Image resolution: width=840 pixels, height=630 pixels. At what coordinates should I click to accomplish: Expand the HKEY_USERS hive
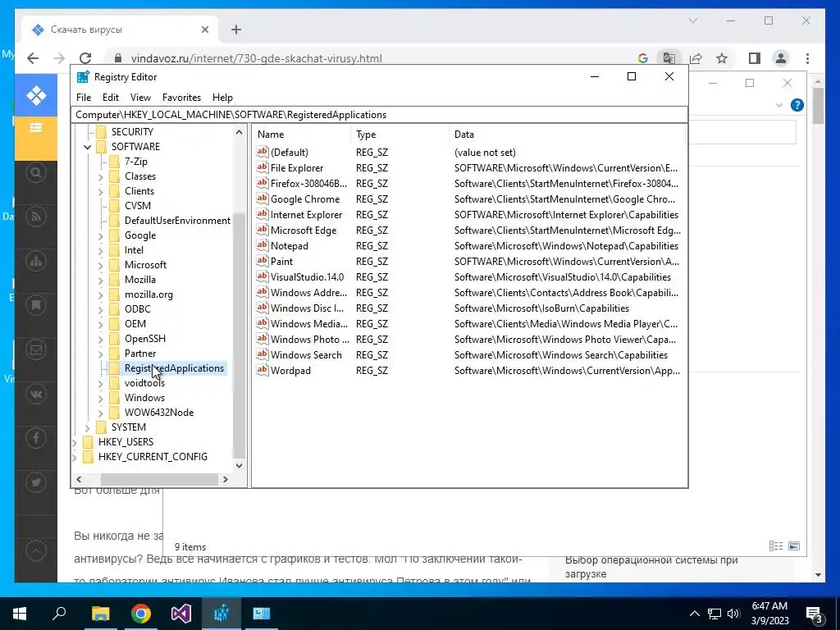[75, 442]
